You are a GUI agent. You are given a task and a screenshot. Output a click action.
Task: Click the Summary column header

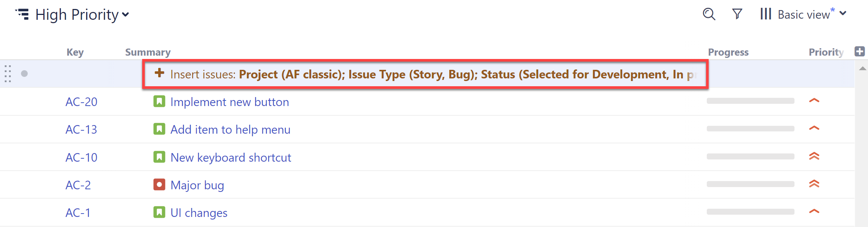[x=148, y=52]
